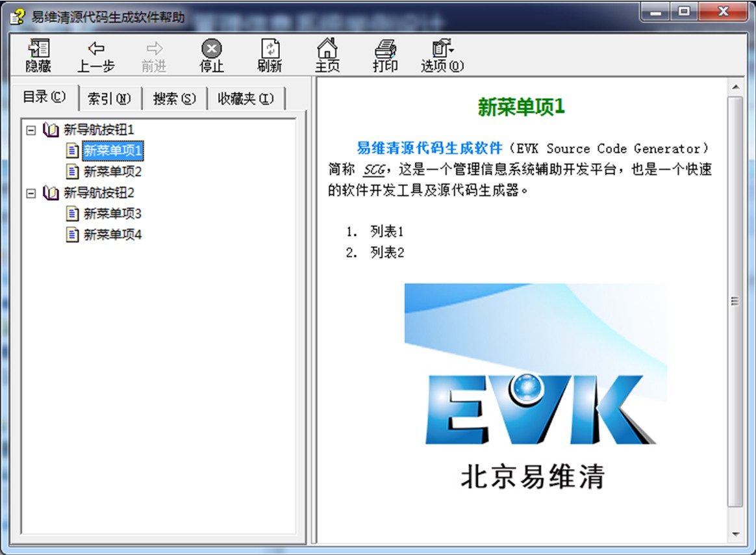The width and height of the screenshot is (756, 555).
Task: Click the 前进 forward arrow icon
Action: (x=155, y=48)
